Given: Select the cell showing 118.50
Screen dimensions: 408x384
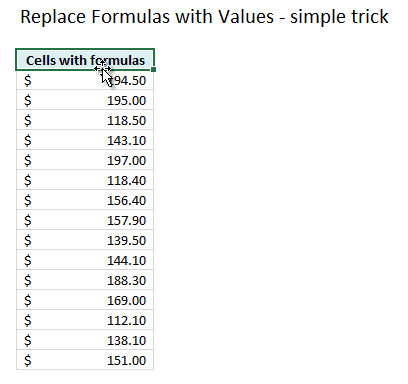Looking at the screenshot, I should [85, 120].
